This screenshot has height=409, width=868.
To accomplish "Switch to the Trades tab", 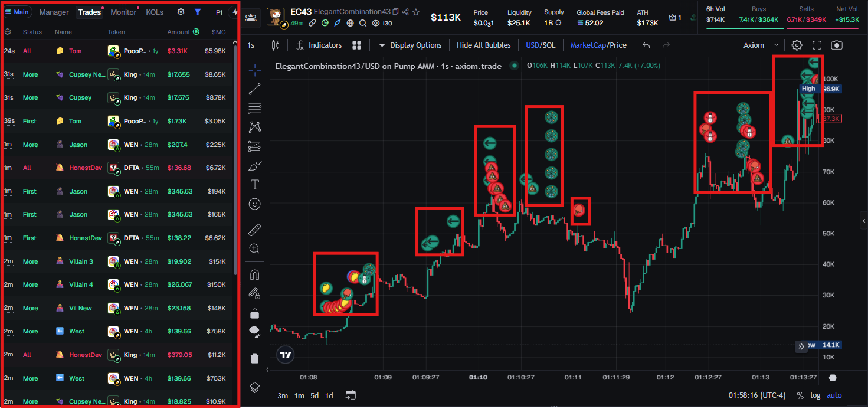I will click(x=90, y=12).
